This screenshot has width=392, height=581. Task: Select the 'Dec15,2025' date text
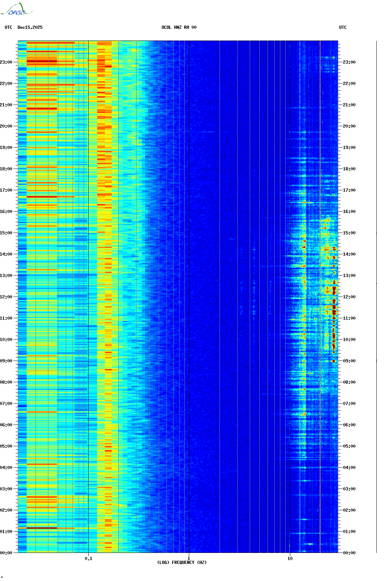(30, 27)
